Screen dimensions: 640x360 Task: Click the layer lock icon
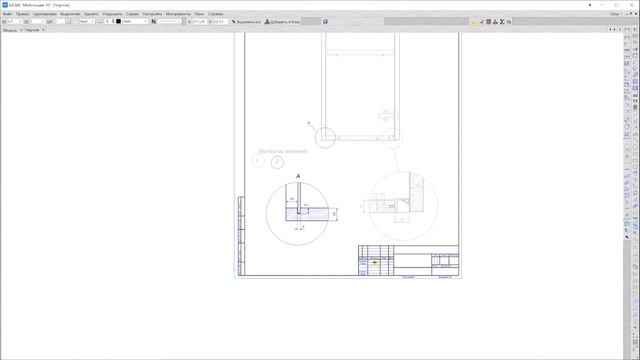[x=113, y=21]
